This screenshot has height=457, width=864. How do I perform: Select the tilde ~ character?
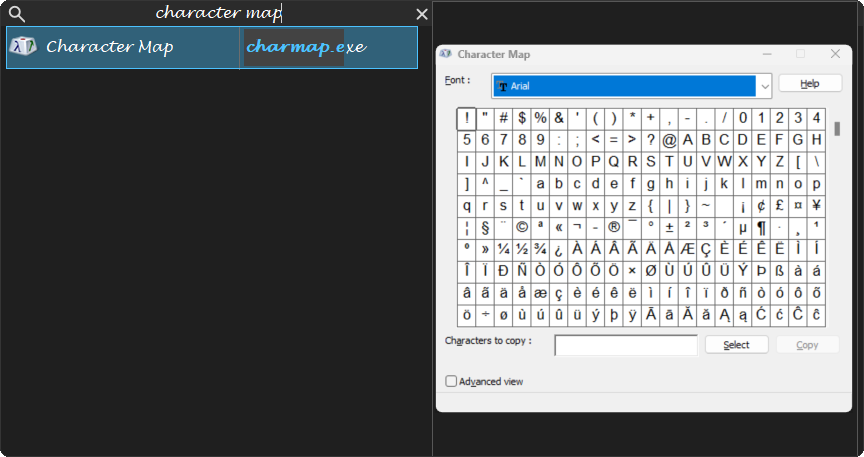pyautogui.click(x=706, y=206)
